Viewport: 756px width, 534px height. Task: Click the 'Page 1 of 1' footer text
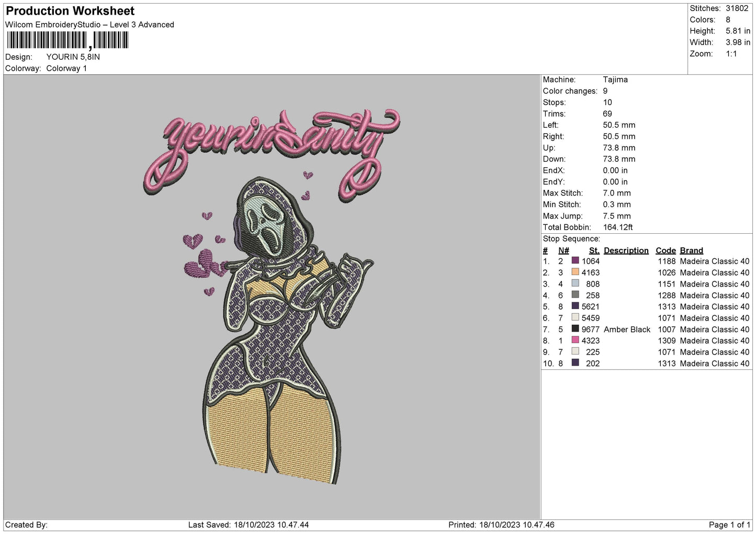pos(729,525)
